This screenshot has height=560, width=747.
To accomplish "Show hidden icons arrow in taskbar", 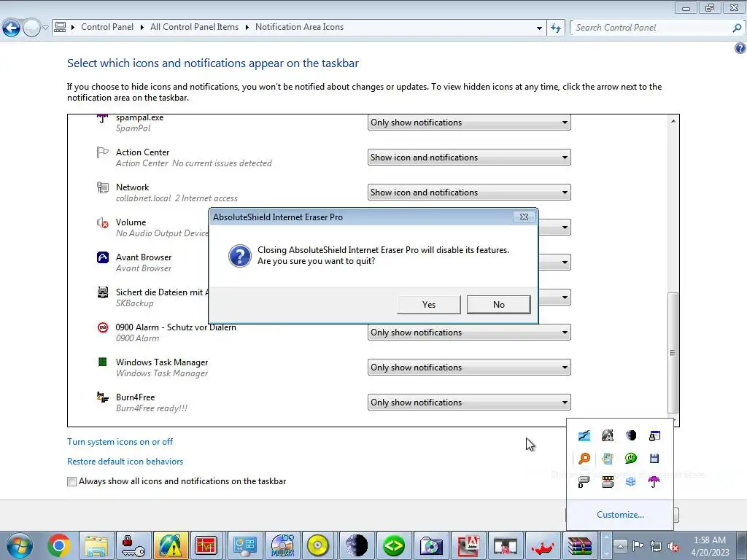I will (620, 545).
